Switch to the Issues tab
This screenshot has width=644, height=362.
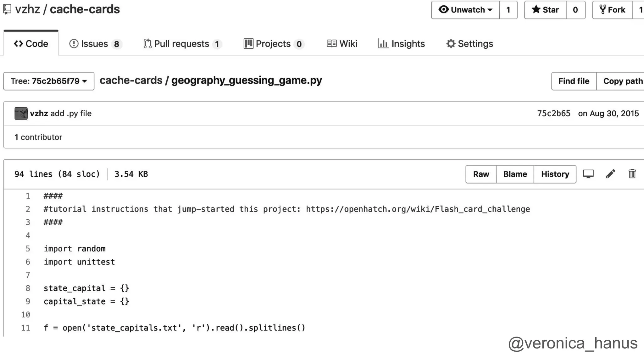95,44
